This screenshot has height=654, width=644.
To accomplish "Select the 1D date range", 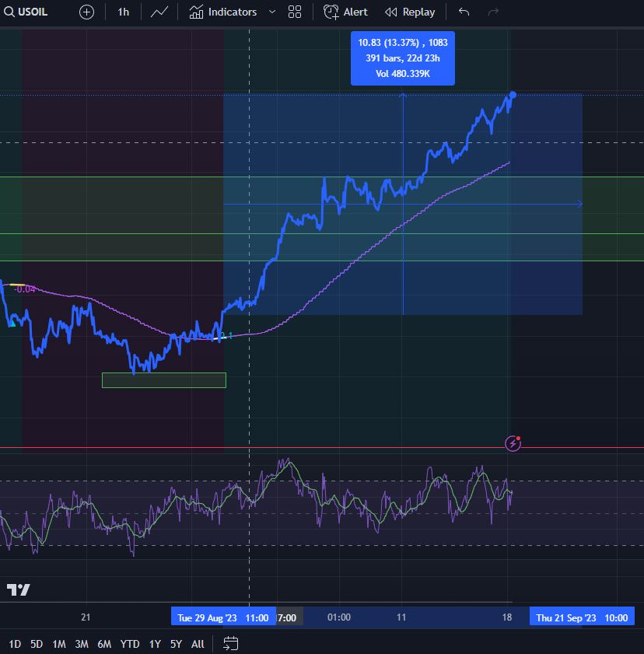I will (15, 644).
